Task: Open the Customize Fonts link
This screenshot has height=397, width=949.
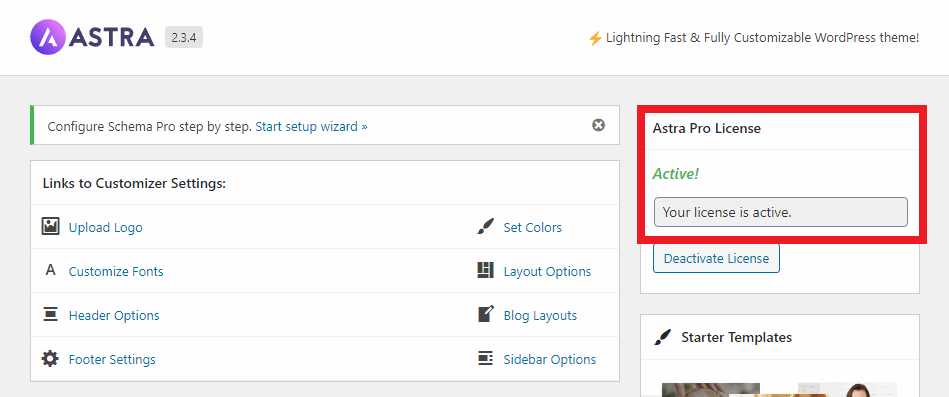Action: 116,272
